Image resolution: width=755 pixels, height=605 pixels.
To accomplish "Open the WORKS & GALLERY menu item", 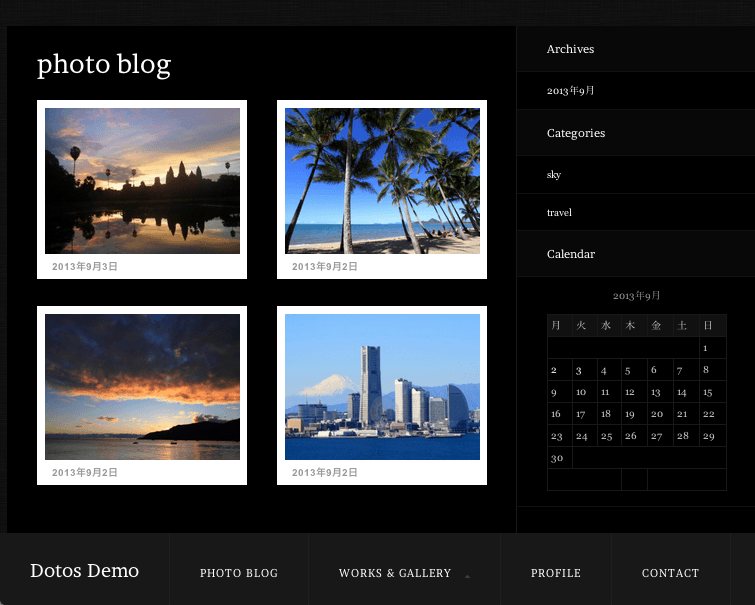I will coord(395,573).
